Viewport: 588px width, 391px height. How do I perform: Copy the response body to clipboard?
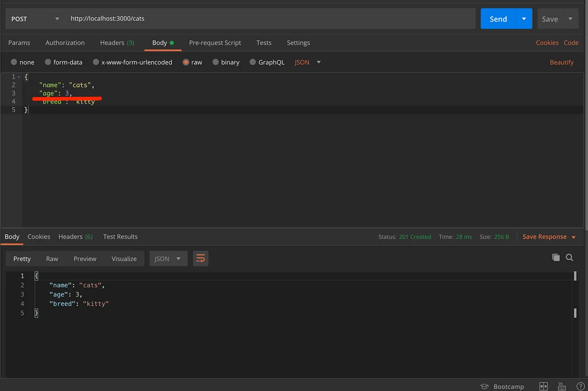[556, 257]
